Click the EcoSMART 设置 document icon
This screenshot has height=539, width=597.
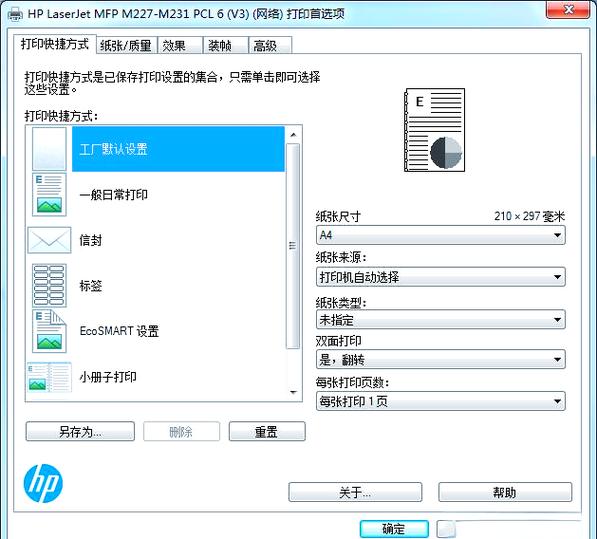click(x=49, y=331)
